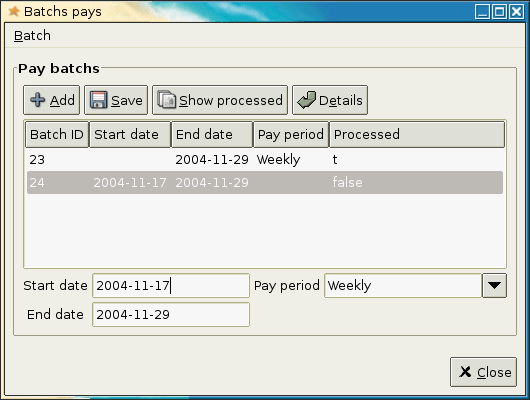
Task: Click processed value 't' in batch 23 row
Action: pos(335,160)
